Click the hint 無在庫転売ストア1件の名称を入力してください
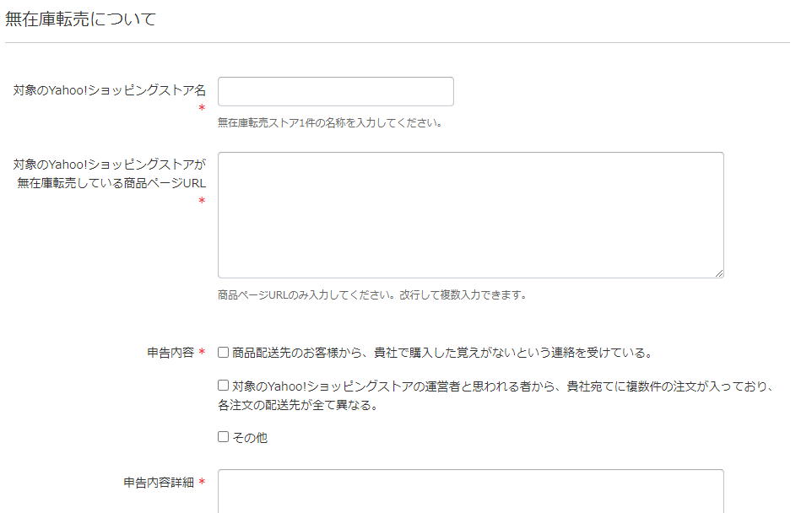Screen dimensions: 812x513 tap(330, 122)
